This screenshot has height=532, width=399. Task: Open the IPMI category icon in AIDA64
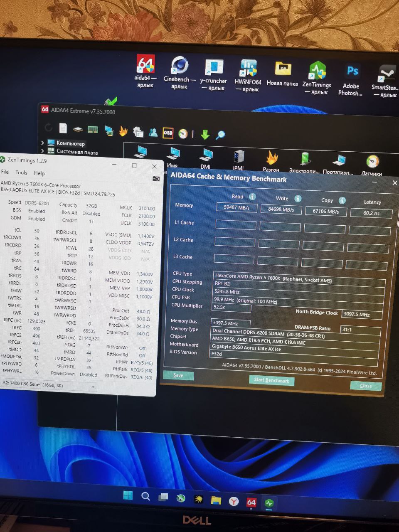[x=238, y=160]
